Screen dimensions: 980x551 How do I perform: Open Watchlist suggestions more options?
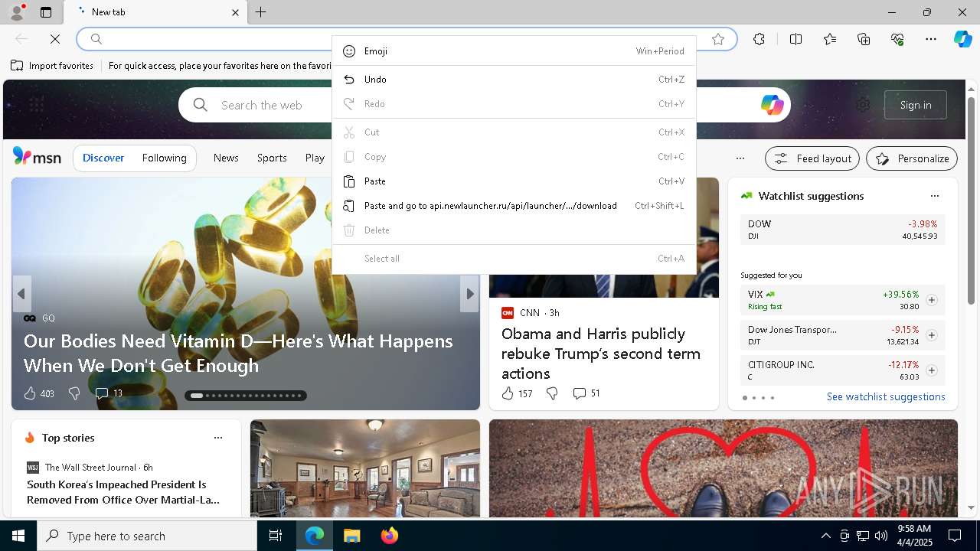pyautogui.click(x=934, y=196)
